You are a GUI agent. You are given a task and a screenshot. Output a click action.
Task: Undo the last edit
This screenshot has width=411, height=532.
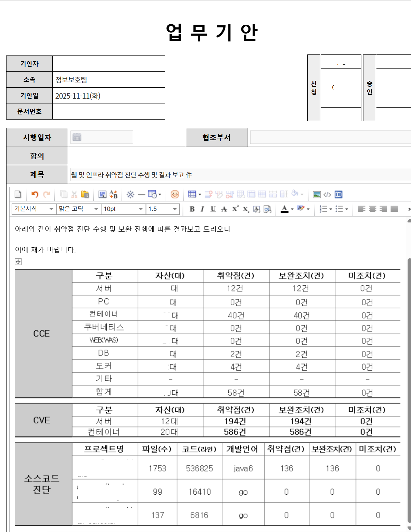coord(35,195)
